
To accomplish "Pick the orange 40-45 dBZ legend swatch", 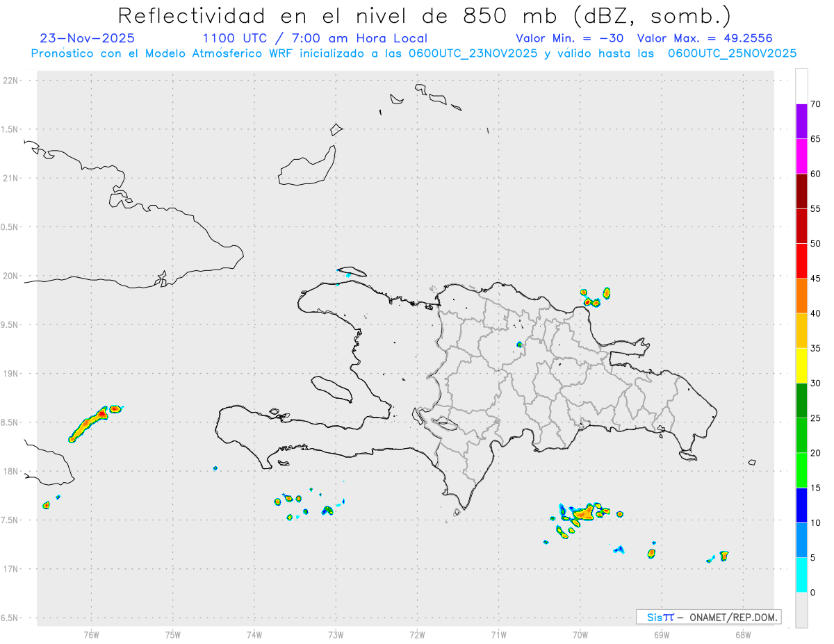I will tap(801, 296).
